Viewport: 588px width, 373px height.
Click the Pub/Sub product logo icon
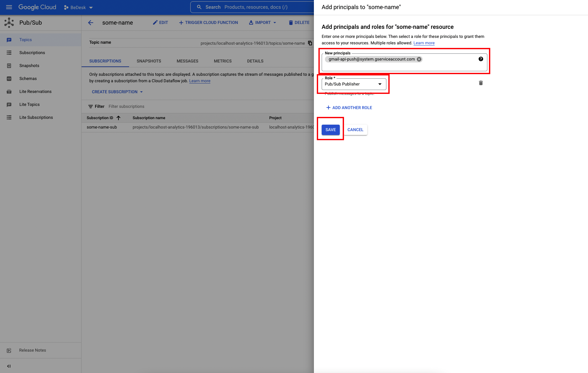(x=9, y=23)
